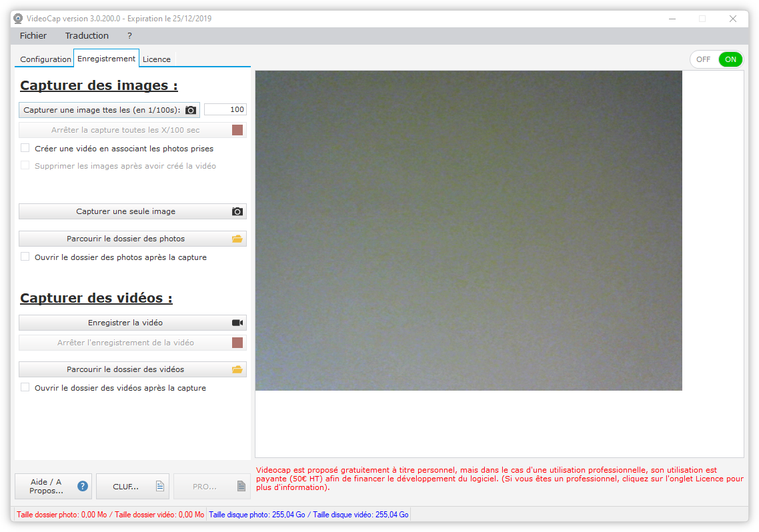Screen dimensions: 759x532
Task: Click camcorder icon to record video
Action: [x=237, y=323]
